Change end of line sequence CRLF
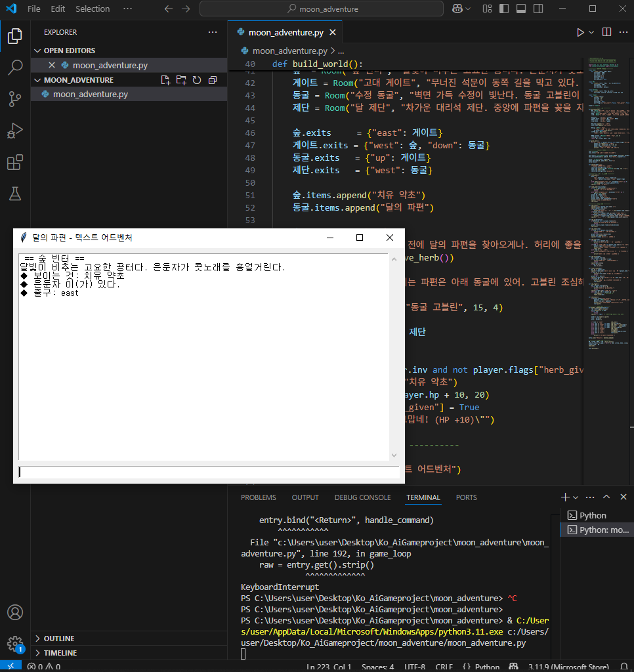Image resolution: width=634 pixels, height=672 pixels. click(x=444, y=667)
